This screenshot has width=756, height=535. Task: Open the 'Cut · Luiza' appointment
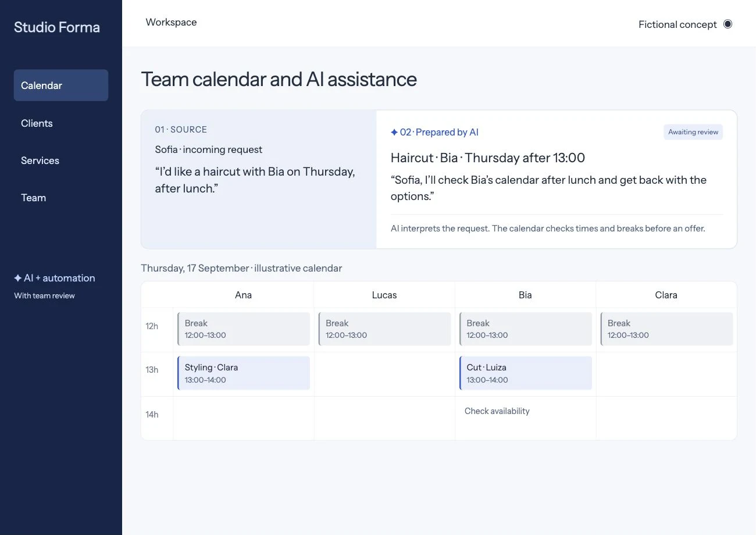click(526, 373)
